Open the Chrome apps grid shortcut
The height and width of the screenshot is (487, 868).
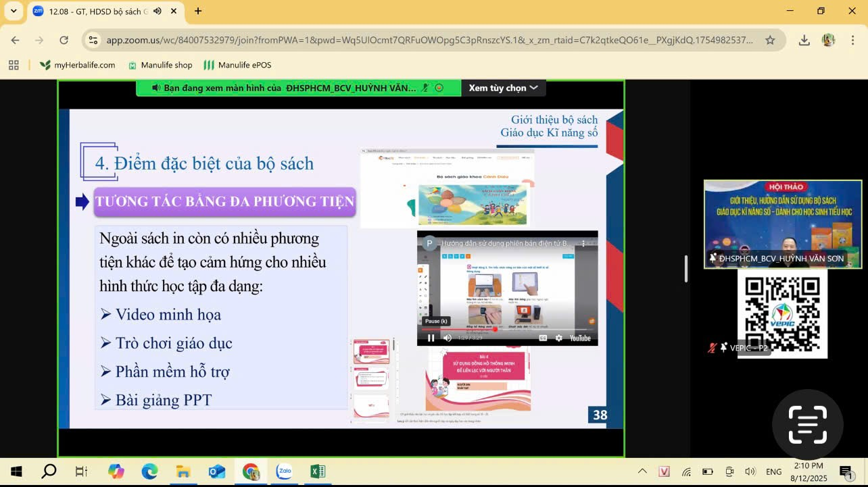click(14, 66)
